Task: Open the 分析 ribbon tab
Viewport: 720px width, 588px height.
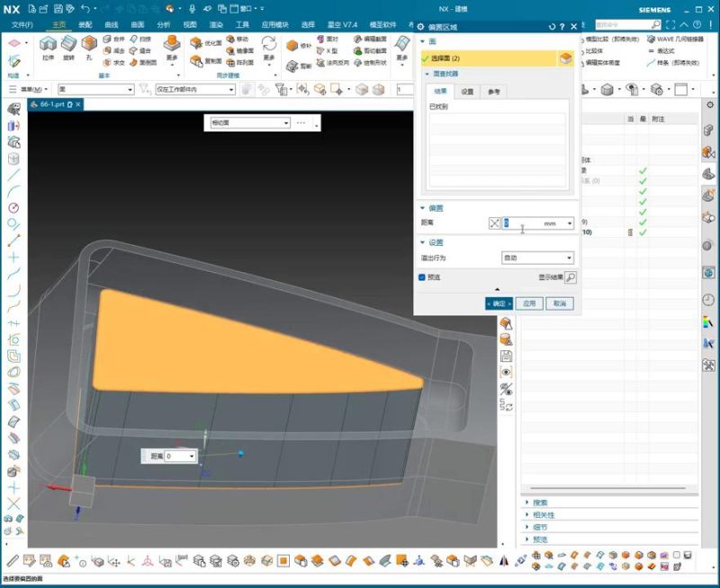Action: pyautogui.click(x=163, y=24)
